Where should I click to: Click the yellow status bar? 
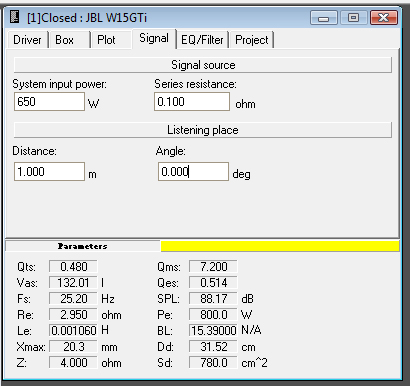[280, 246]
